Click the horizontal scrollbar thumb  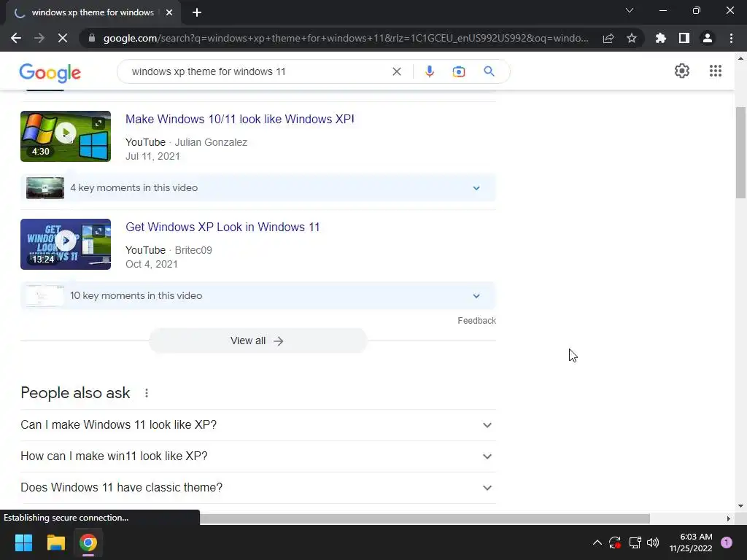[424, 518]
